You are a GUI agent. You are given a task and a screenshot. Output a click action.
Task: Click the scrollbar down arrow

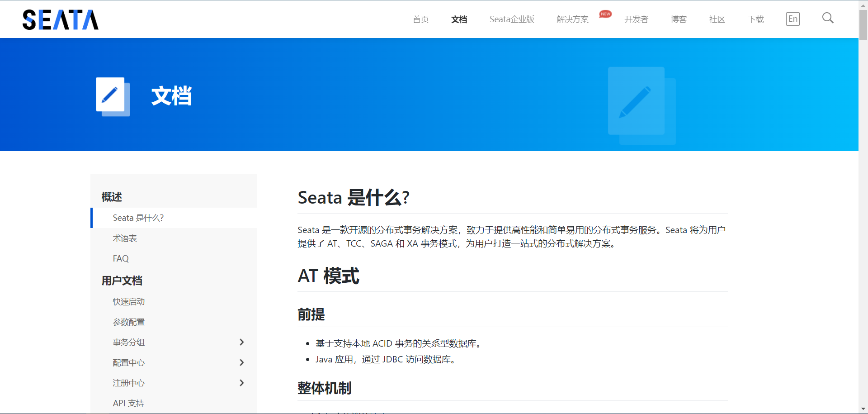863,409
